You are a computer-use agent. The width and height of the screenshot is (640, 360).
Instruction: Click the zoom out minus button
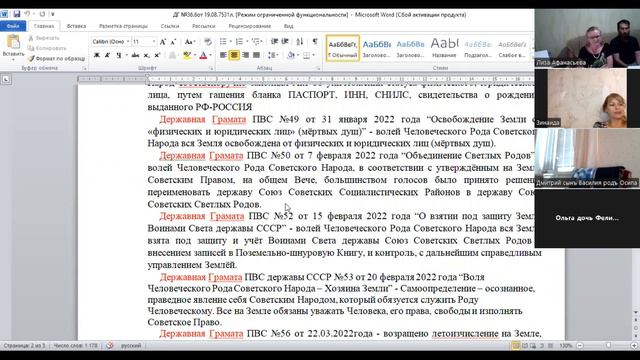point(580,346)
